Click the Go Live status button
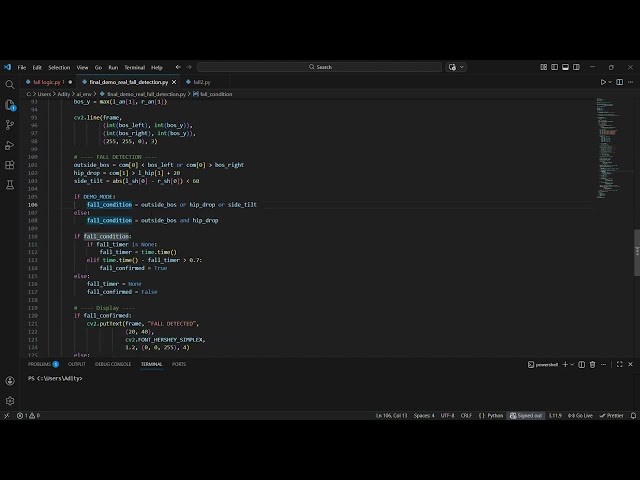This screenshot has width=640, height=480. [x=580, y=416]
